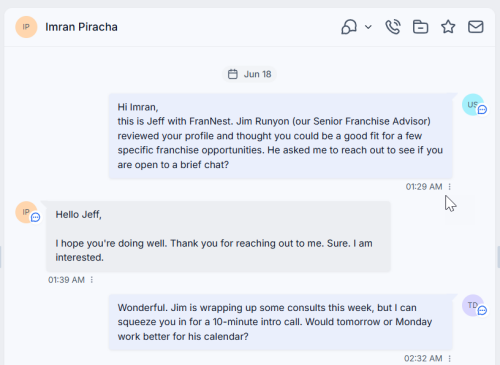Open Imran Piracha contact name in header
This screenshot has height=365, width=500.
tap(81, 27)
